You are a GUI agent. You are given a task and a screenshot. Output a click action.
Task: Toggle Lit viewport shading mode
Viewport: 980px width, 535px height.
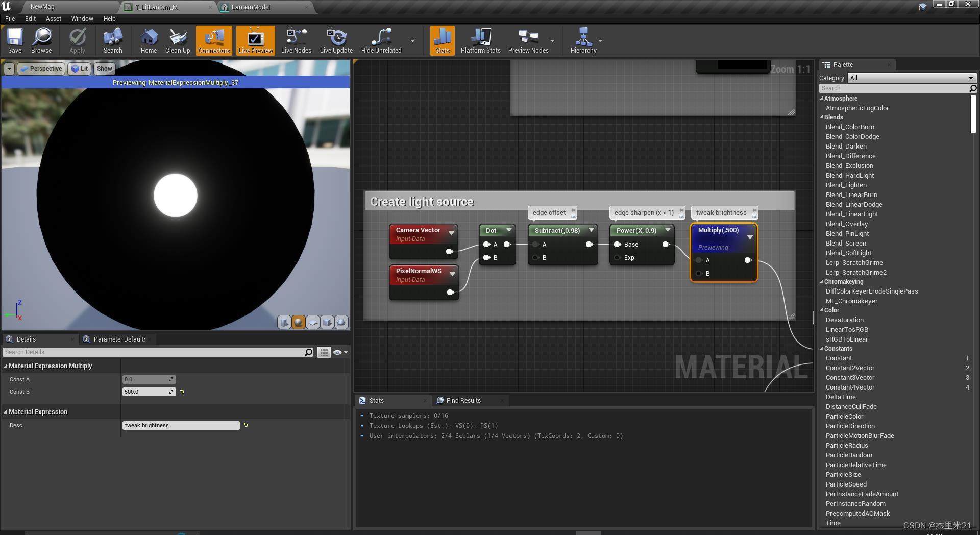point(80,68)
